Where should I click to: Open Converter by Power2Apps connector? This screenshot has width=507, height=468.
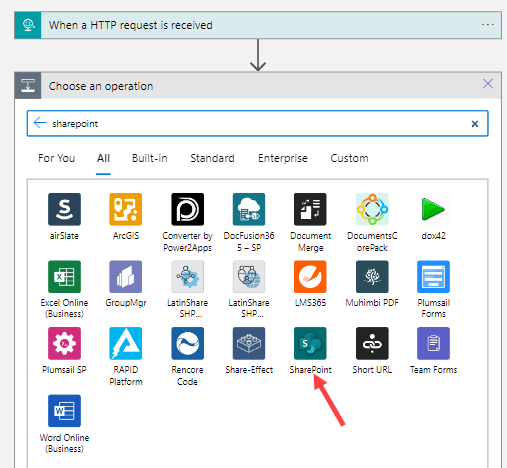point(188,209)
